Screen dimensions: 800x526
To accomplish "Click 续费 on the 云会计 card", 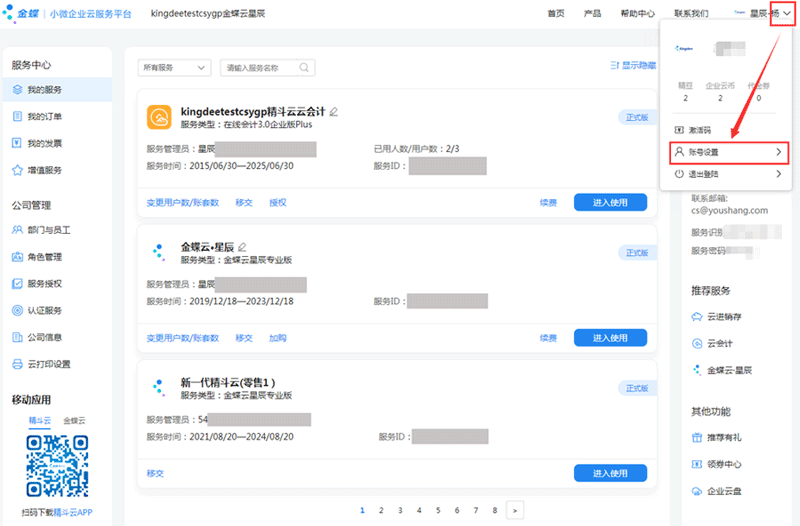I will [x=548, y=203].
